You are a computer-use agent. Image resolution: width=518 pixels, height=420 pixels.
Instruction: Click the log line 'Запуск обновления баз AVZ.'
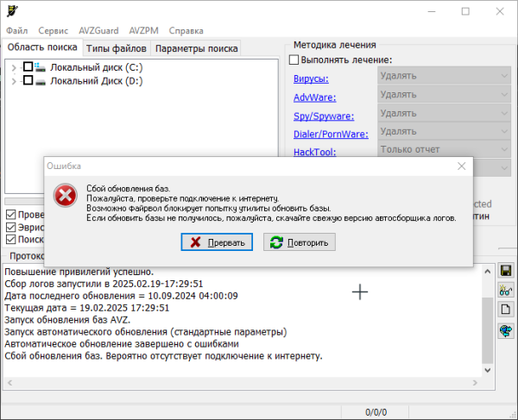click(x=67, y=320)
